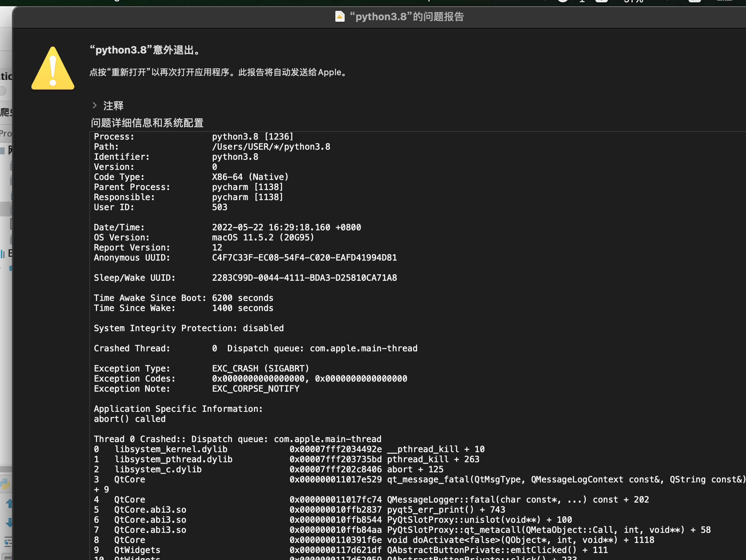Click the “python3.8”的问题报告 window title

pyautogui.click(x=406, y=17)
